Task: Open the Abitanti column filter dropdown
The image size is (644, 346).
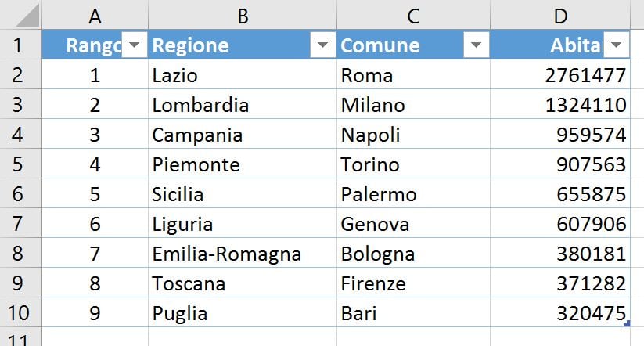Action: click(x=616, y=45)
